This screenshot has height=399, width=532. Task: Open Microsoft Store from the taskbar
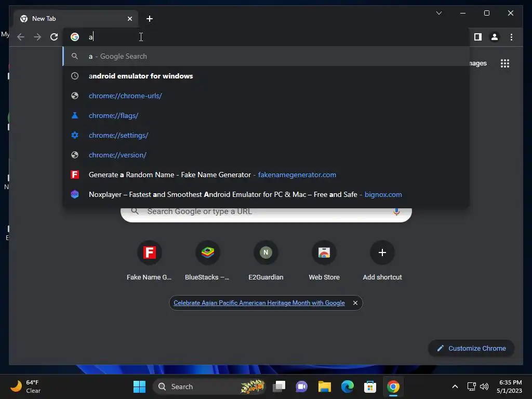tap(370, 387)
